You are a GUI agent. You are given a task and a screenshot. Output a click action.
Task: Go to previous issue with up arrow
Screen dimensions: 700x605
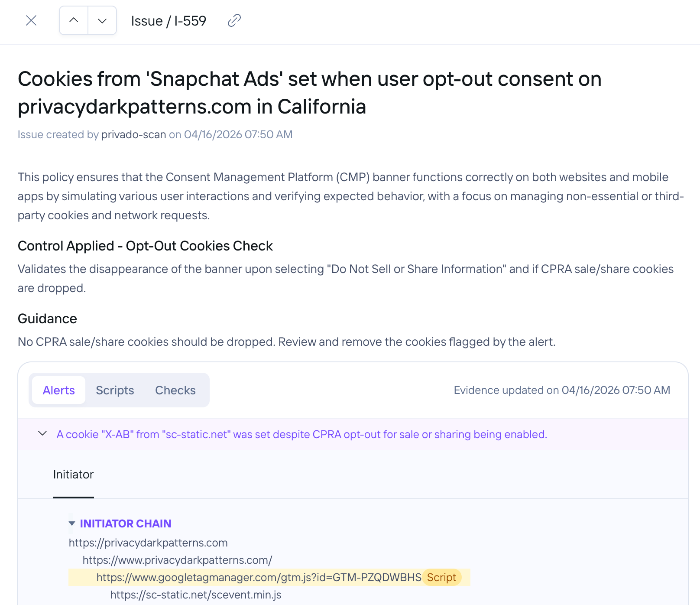[74, 20]
